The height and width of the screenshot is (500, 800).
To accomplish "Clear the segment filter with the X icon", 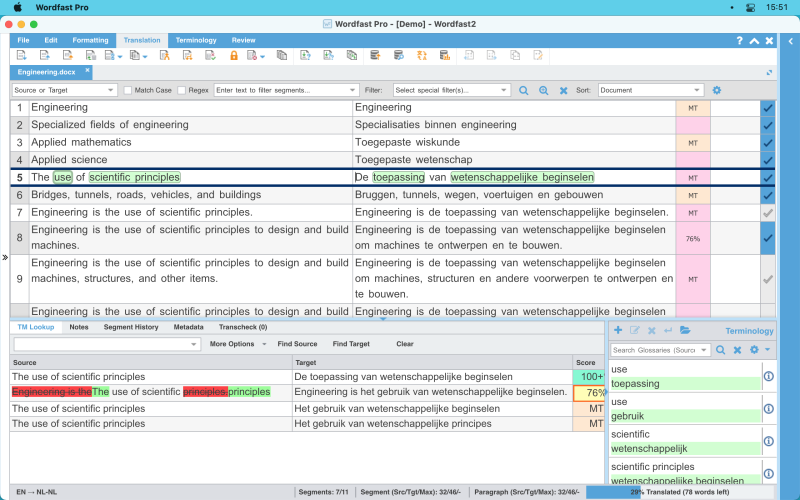I will click(x=563, y=90).
